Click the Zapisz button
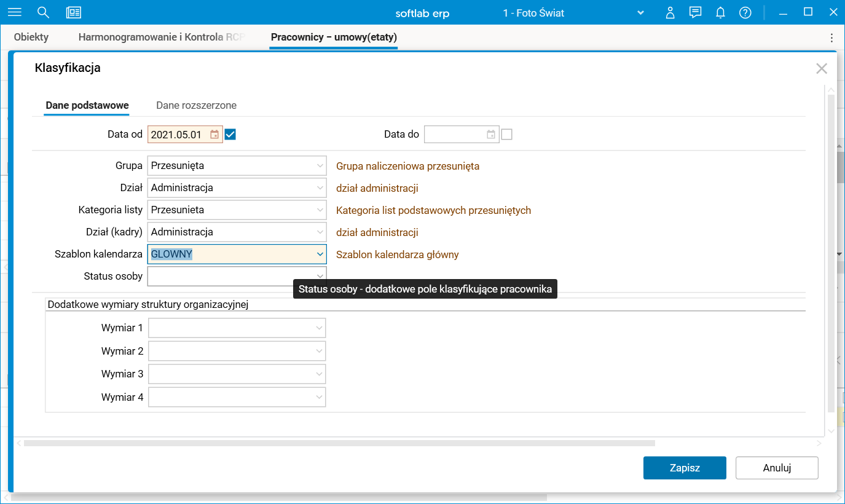Screen dimensions: 845x504 point(685,468)
